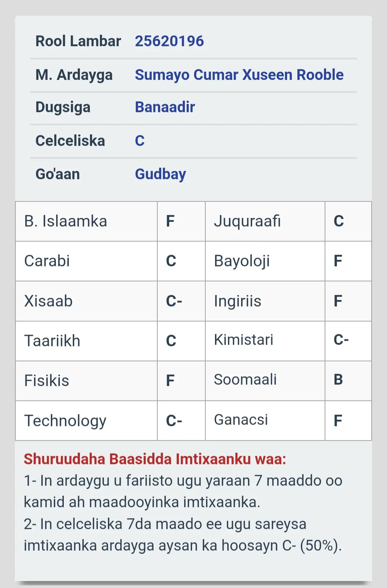Viewport: 387px width, 588px height.
Task: Tap the Juquraafi subject cell
Action: [265, 221]
